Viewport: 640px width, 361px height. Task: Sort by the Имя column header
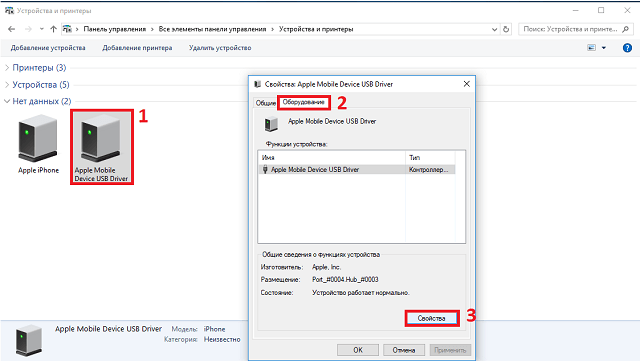pos(332,157)
